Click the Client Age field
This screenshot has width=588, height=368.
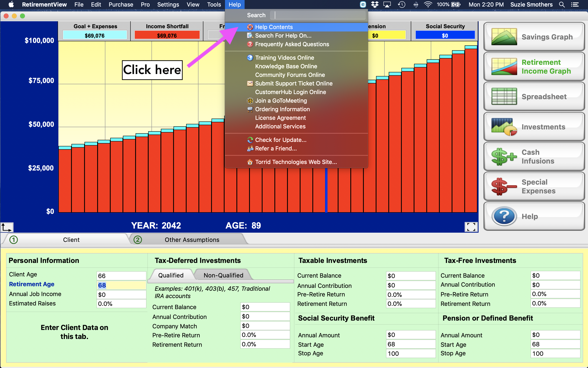121,276
